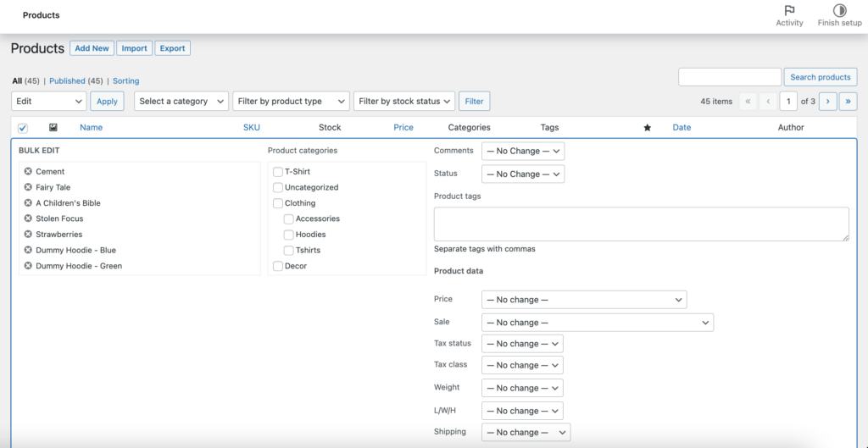Screen dimensions: 868x448
Task: Open the bulk actions Edit dropdown
Action: point(48,102)
